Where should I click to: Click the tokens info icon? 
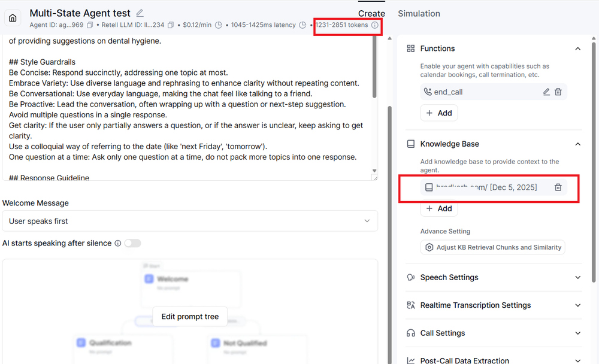point(375,25)
